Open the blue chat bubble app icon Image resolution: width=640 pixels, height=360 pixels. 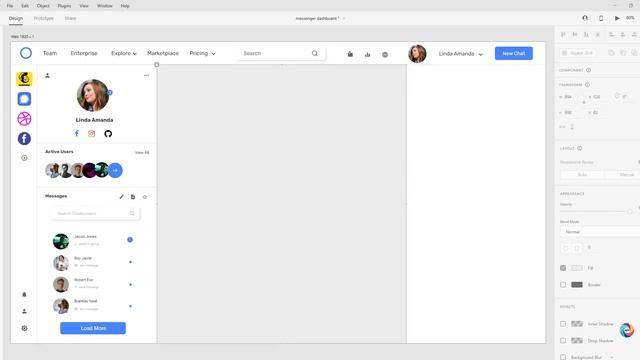coord(24,99)
